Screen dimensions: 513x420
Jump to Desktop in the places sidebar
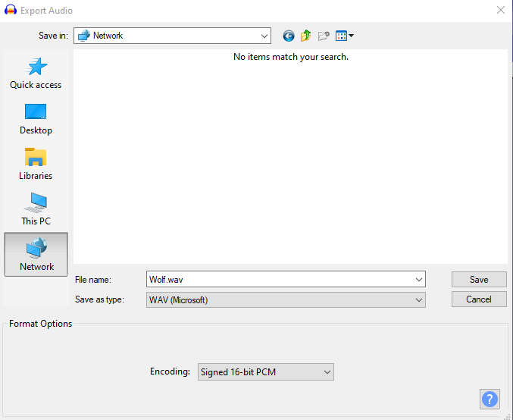pos(36,119)
